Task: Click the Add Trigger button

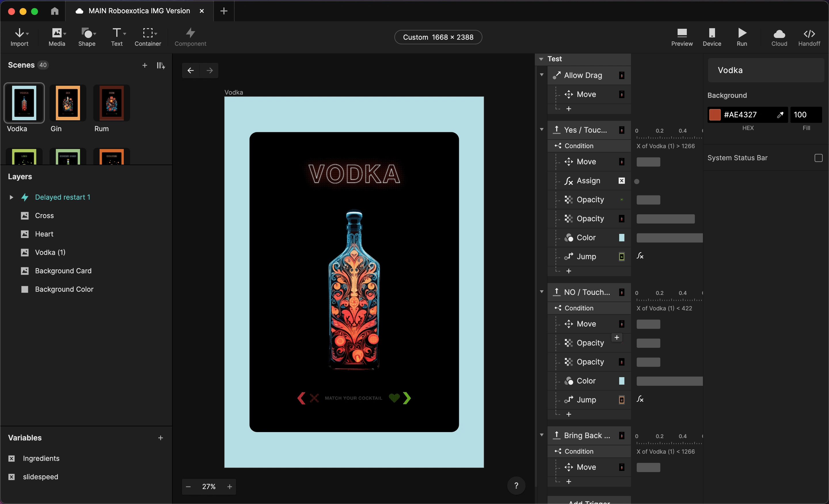Action: click(589, 501)
